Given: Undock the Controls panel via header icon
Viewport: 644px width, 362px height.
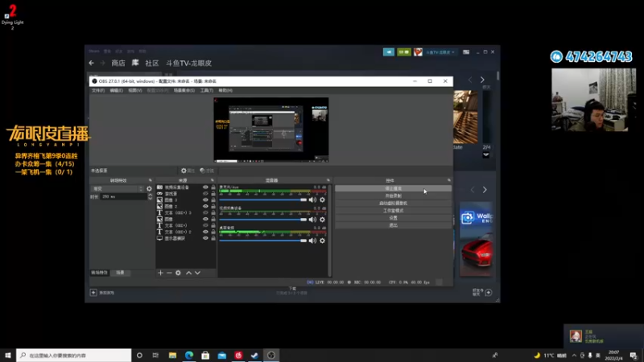Looking at the screenshot, I should coord(449,180).
